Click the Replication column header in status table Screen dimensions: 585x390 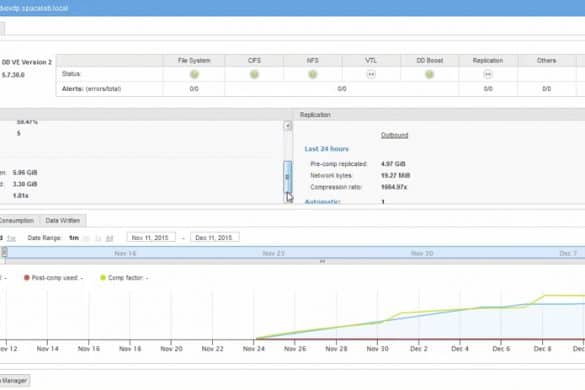coord(488,60)
